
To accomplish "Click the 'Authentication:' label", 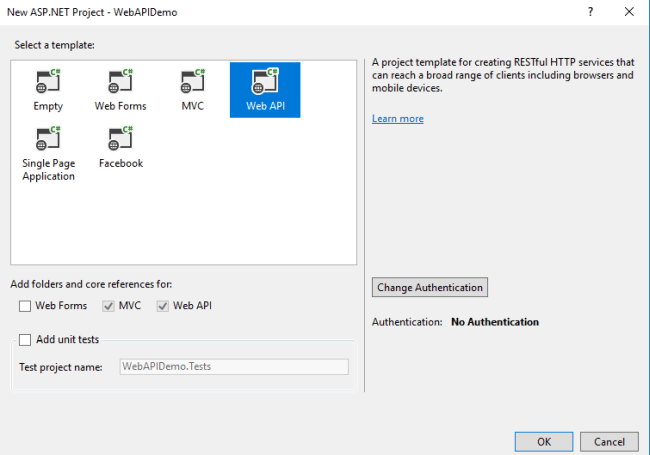I will point(407,322).
